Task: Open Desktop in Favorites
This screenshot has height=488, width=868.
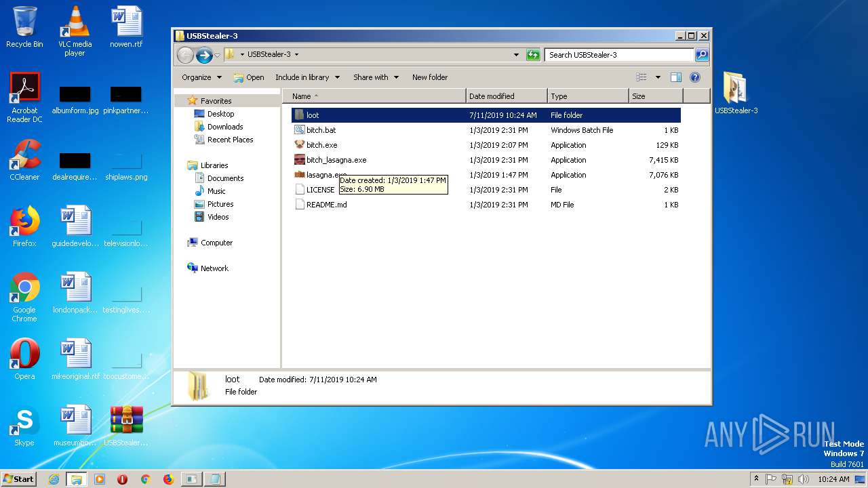Action: [220, 114]
